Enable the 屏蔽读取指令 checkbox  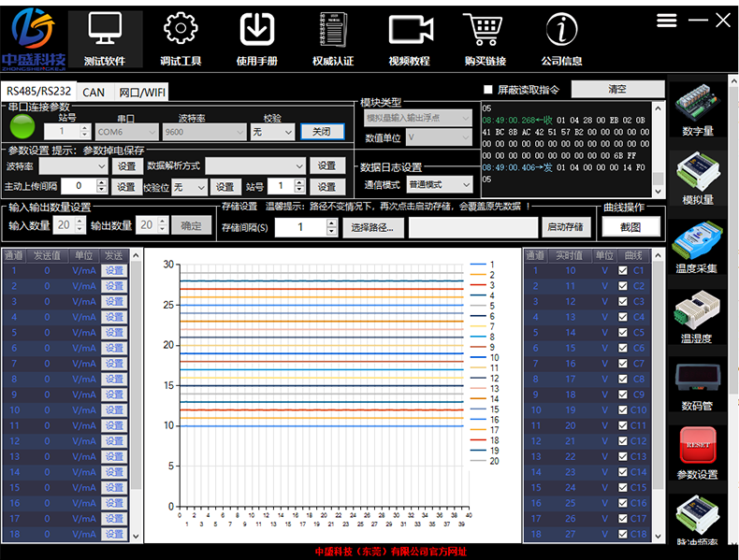[487, 90]
